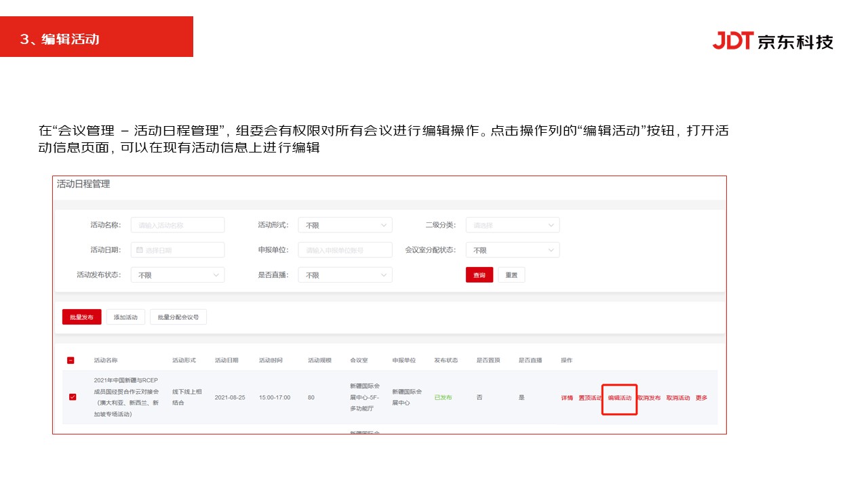Click the 批量分配会议号 button
Screen dimensions: 868x488
click(x=178, y=317)
